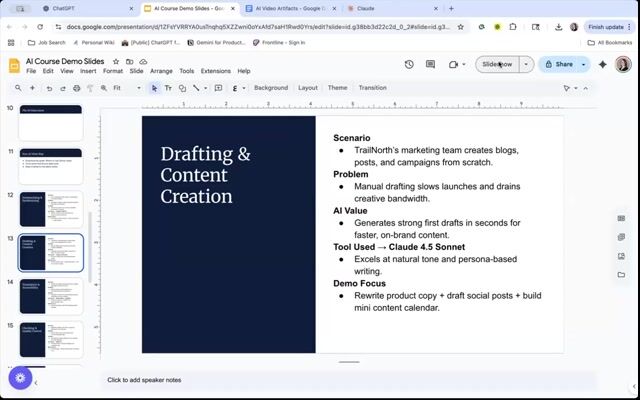This screenshot has height=400, width=640.
Task: Click the search menus magnifier icon
Action: point(18,88)
